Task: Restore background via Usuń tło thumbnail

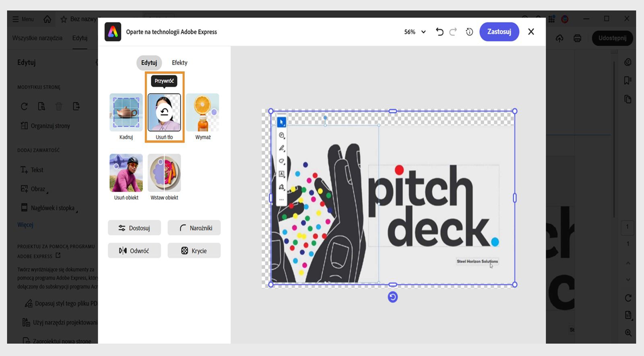Action: pyautogui.click(x=164, y=112)
